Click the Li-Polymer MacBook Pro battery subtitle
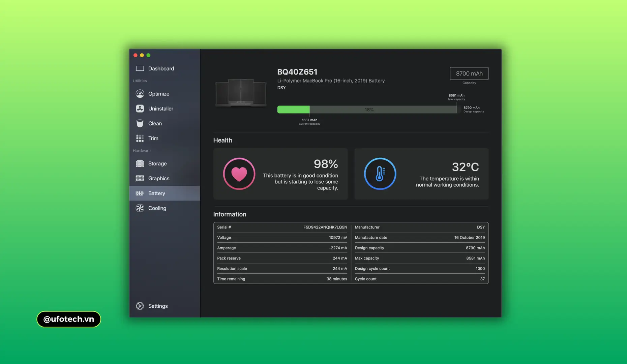 [x=331, y=81]
